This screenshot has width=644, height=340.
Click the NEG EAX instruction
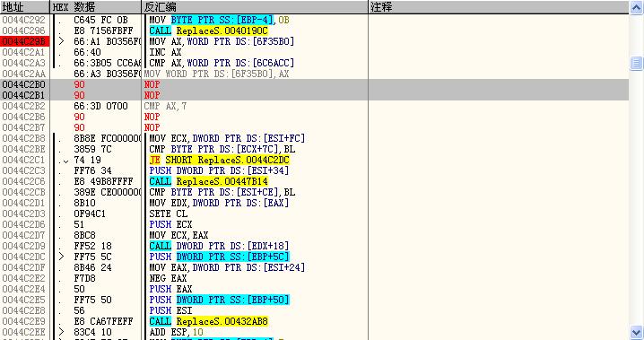tap(168, 278)
